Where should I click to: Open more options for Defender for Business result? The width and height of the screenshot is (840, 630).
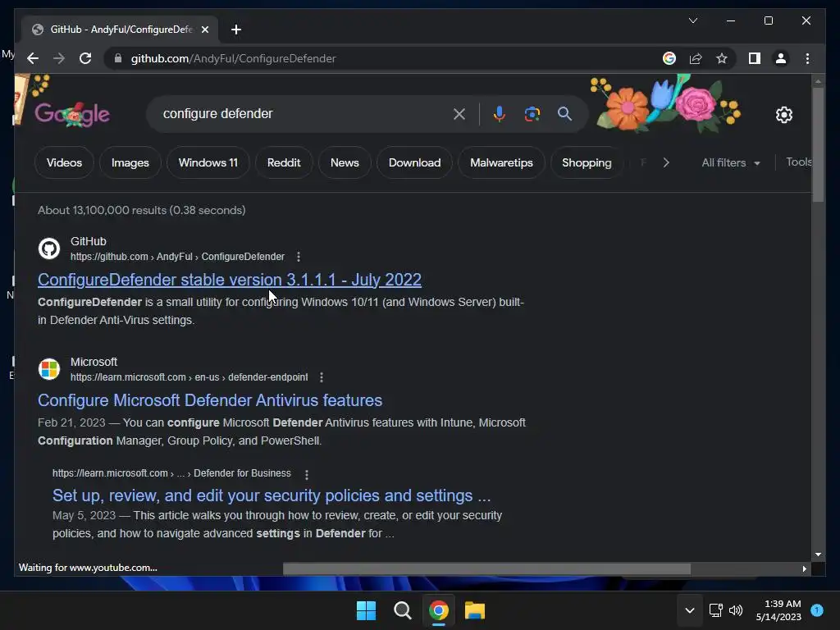(x=307, y=474)
